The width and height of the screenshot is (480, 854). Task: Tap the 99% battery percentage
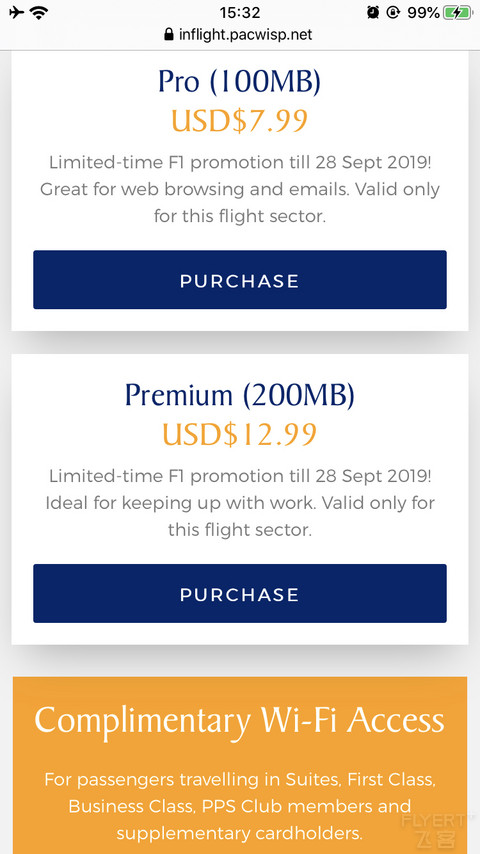[x=423, y=12]
